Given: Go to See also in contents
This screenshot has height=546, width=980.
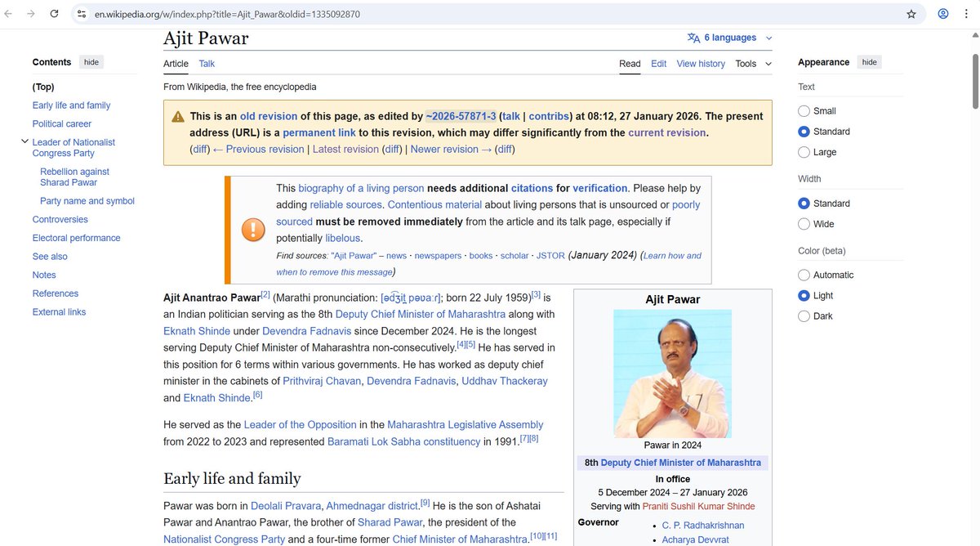Looking at the screenshot, I should (50, 257).
